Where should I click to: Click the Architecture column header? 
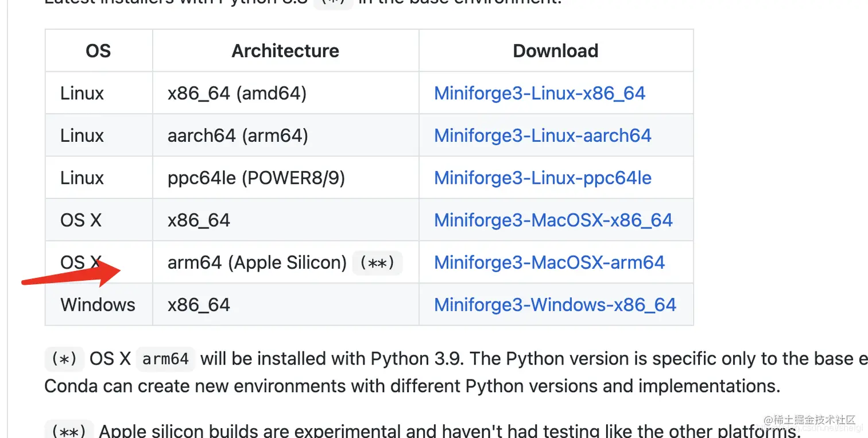point(285,51)
